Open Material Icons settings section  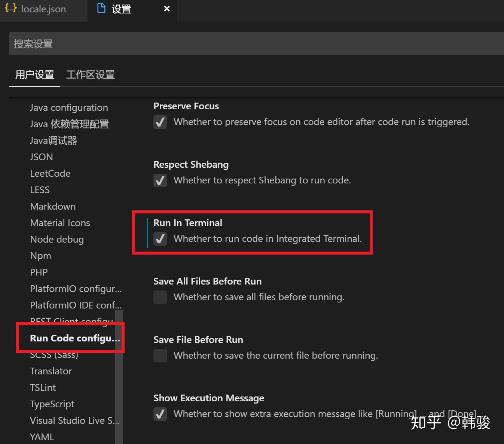[x=60, y=223]
